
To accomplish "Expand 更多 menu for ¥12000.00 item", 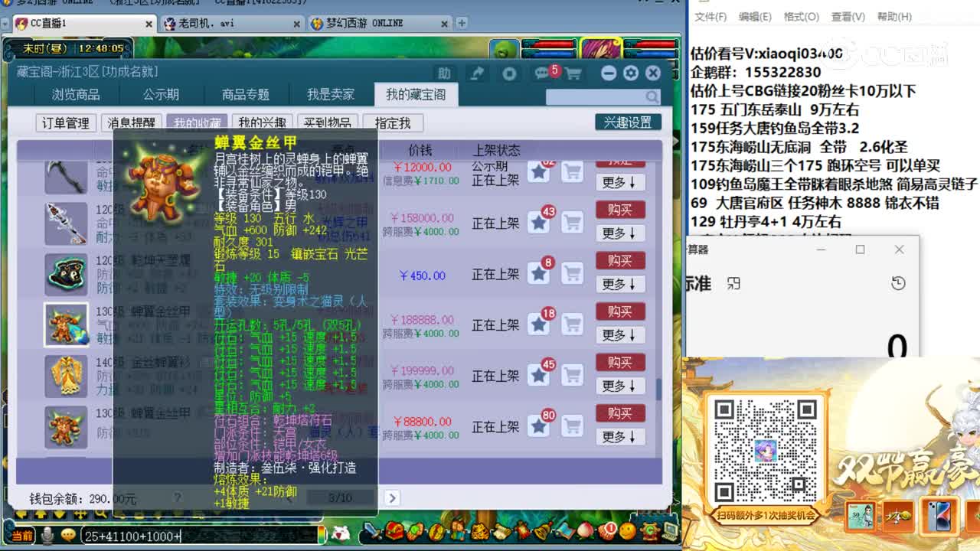I will point(620,182).
